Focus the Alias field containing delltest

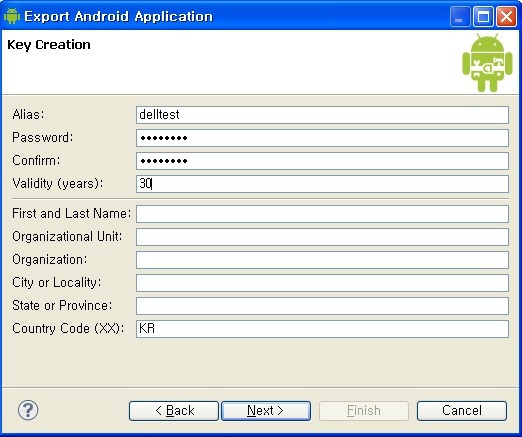coord(322,115)
